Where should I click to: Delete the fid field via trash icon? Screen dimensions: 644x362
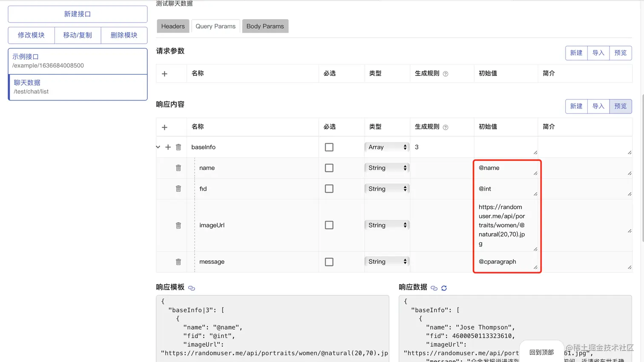(x=178, y=188)
